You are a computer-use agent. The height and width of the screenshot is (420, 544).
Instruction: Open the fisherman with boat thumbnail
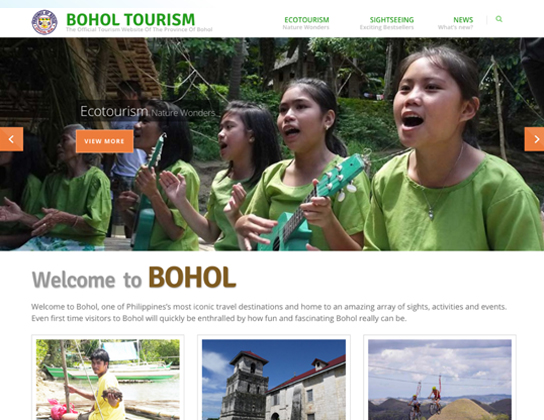point(108,379)
